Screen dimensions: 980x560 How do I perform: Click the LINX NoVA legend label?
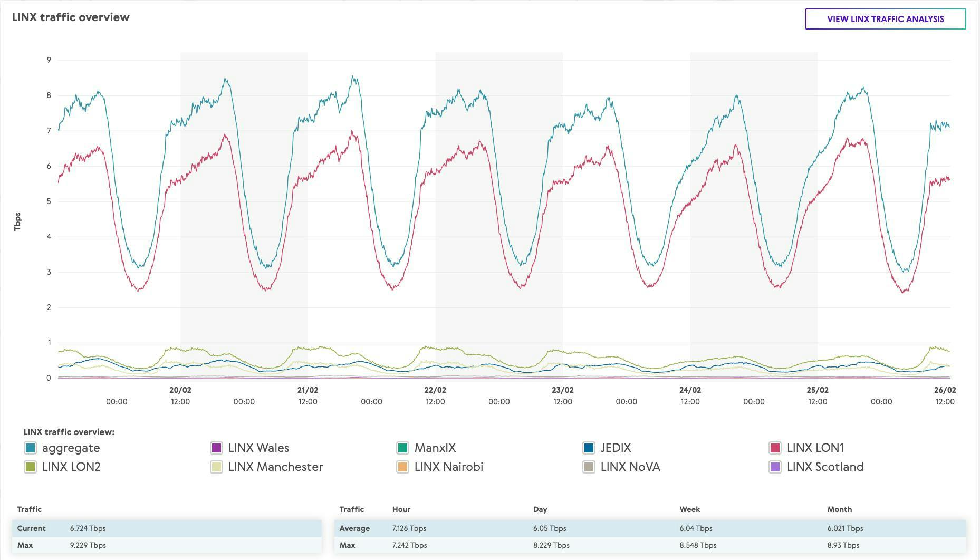pyautogui.click(x=630, y=467)
